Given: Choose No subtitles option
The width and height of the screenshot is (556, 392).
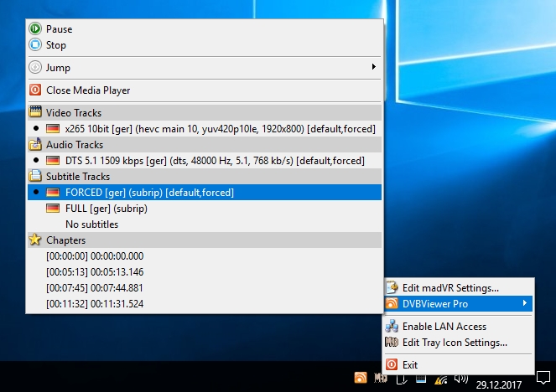Looking at the screenshot, I should (205, 224).
